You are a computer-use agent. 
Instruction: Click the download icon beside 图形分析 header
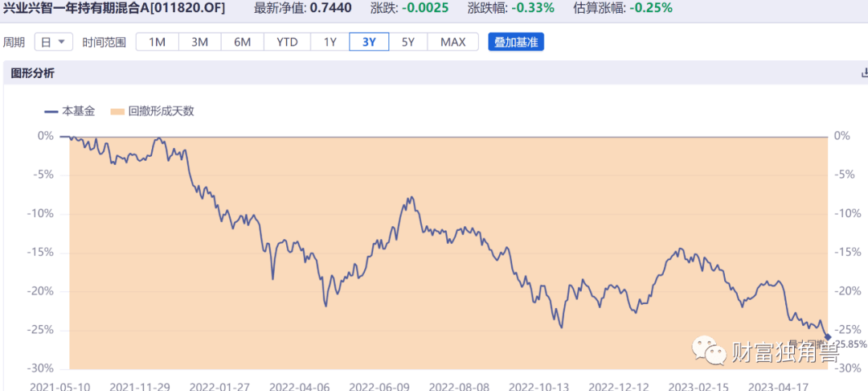[x=863, y=73]
